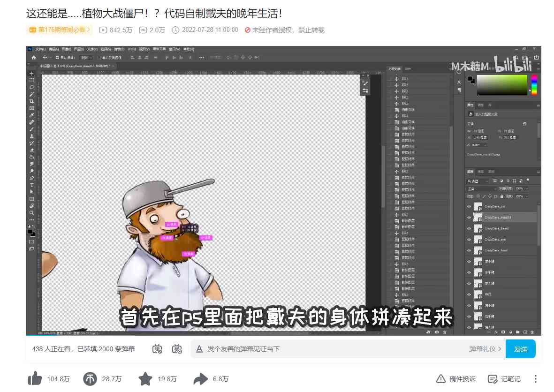Click the share arrow icon
Image resolution: width=554 pixels, height=392 pixels.
pos(200,379)
